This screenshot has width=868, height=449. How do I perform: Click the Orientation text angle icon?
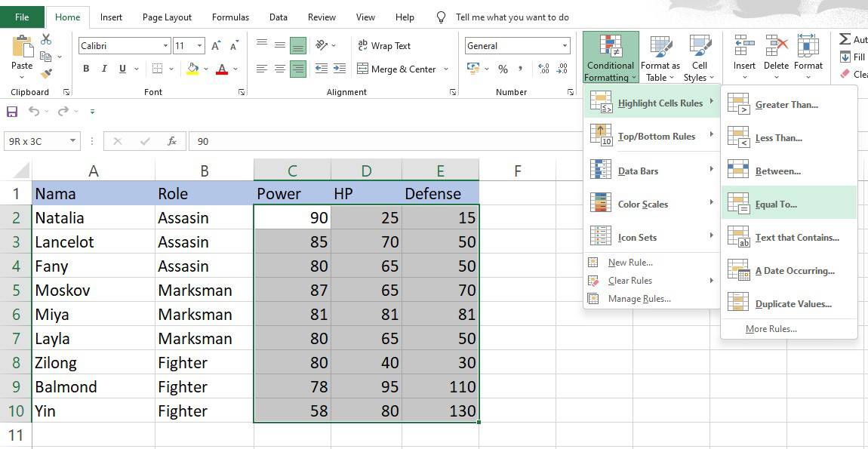(x=321, y=45)
